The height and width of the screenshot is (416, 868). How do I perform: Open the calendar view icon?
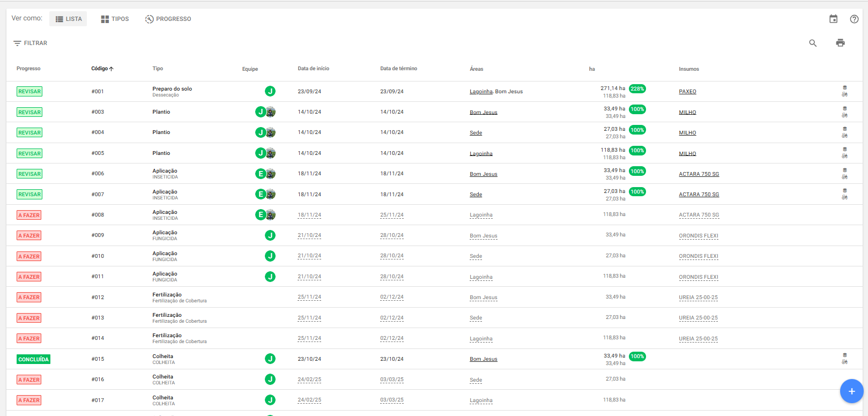pos(833,19)
